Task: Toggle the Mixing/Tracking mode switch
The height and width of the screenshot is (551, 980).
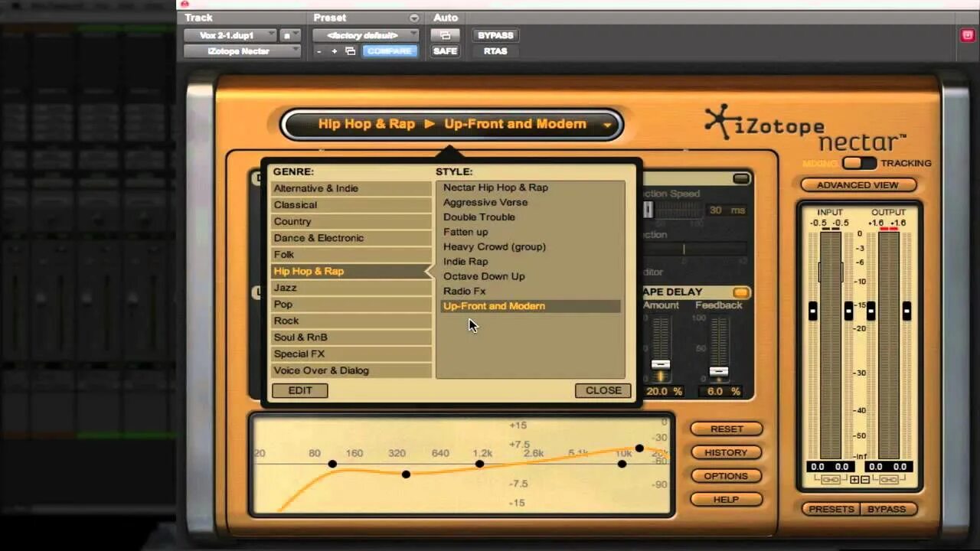Action: click(x=859, y=163)
